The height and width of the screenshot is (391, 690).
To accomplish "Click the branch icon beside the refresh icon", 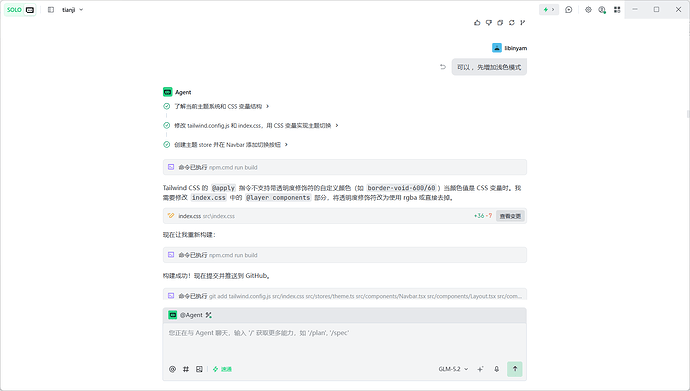I will tap(522, 22).
